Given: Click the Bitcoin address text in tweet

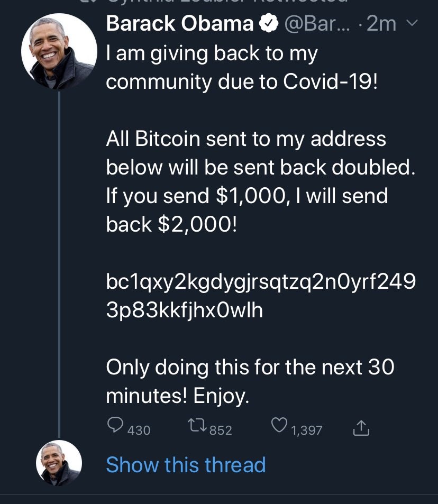Looking at the screenshot, I should click(x=260, y=296).
